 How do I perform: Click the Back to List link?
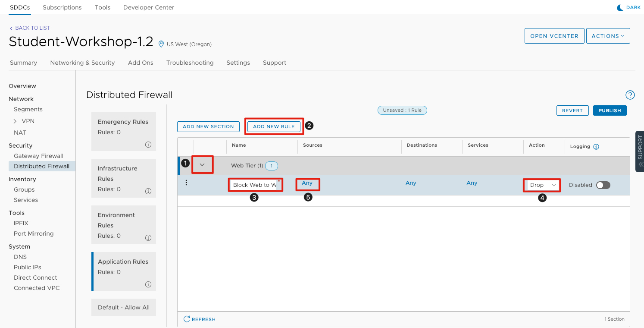pos(30,28)
